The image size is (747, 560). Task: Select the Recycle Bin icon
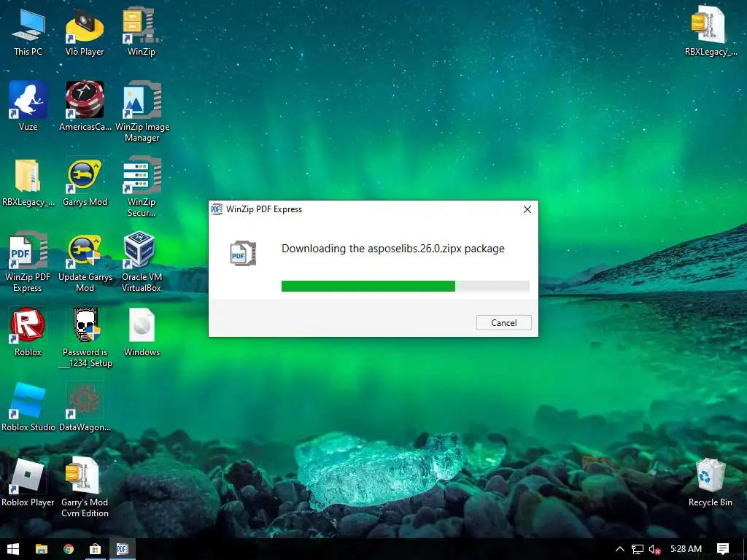pos(711,483)
